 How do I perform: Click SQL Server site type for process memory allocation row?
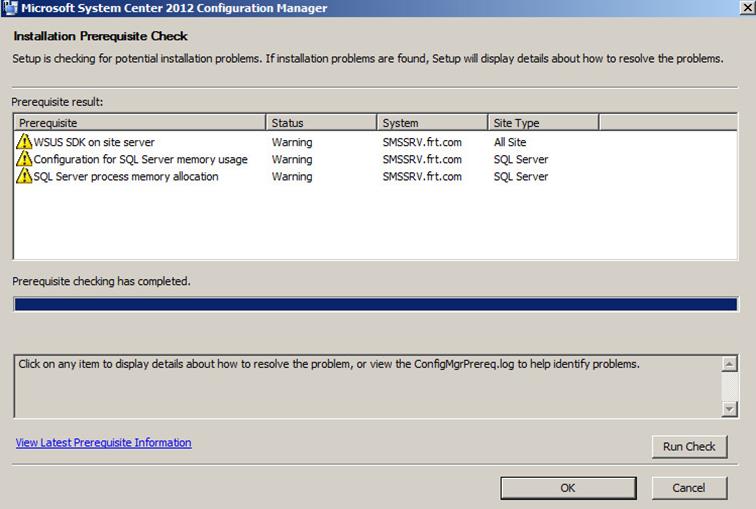coord(521,176)
